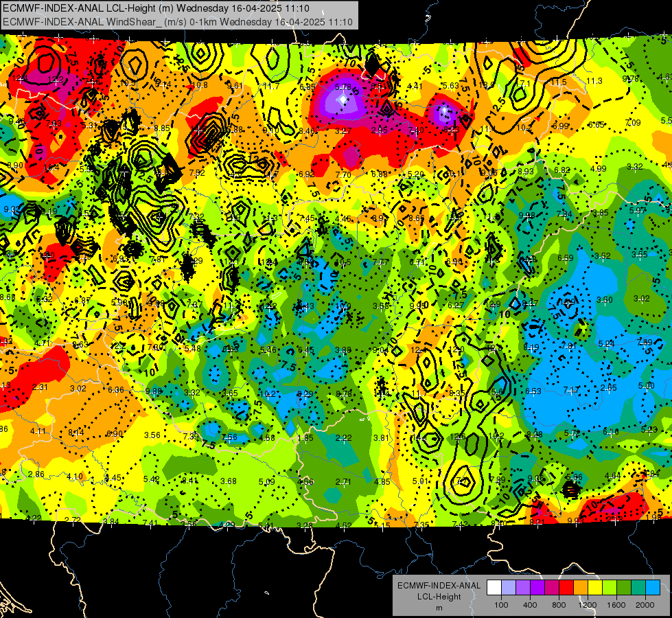
Task: Click the grid value 2.86
Action: click(x=36, y=474)
